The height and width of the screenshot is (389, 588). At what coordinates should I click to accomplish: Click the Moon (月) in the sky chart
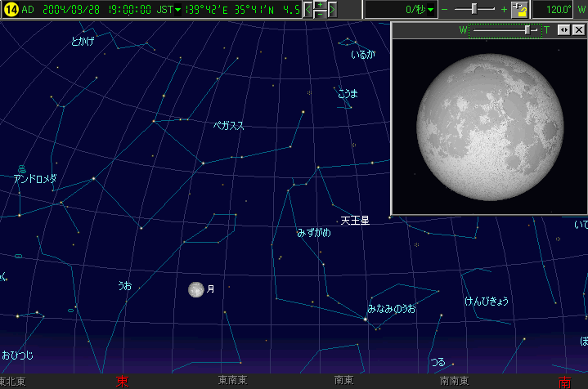(x=196, y=289)
